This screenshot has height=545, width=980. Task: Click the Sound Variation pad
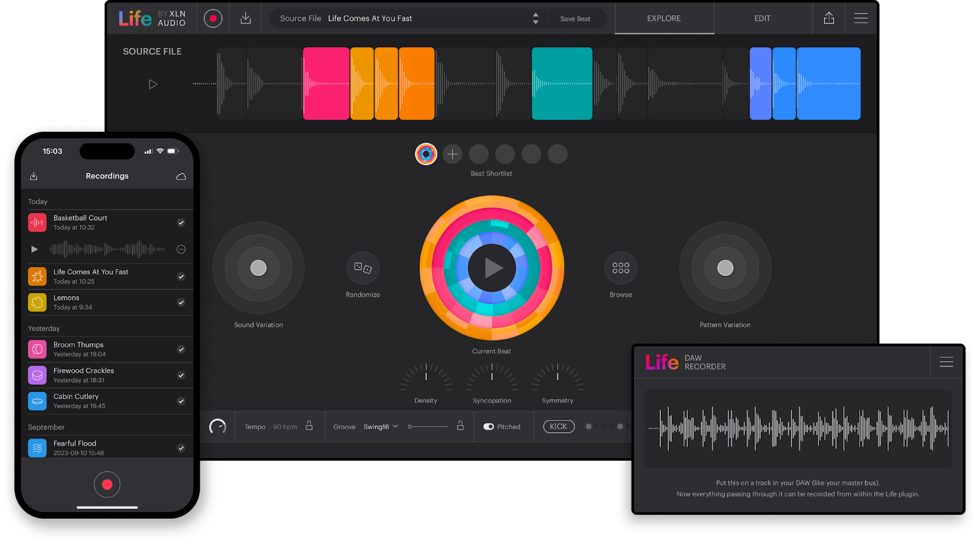pos(258,268)
